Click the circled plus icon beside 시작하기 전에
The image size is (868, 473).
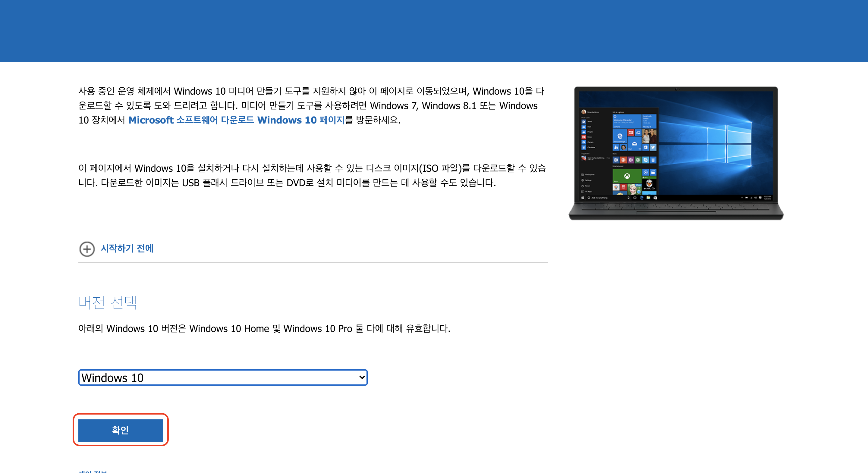click(x=87, y=249)
